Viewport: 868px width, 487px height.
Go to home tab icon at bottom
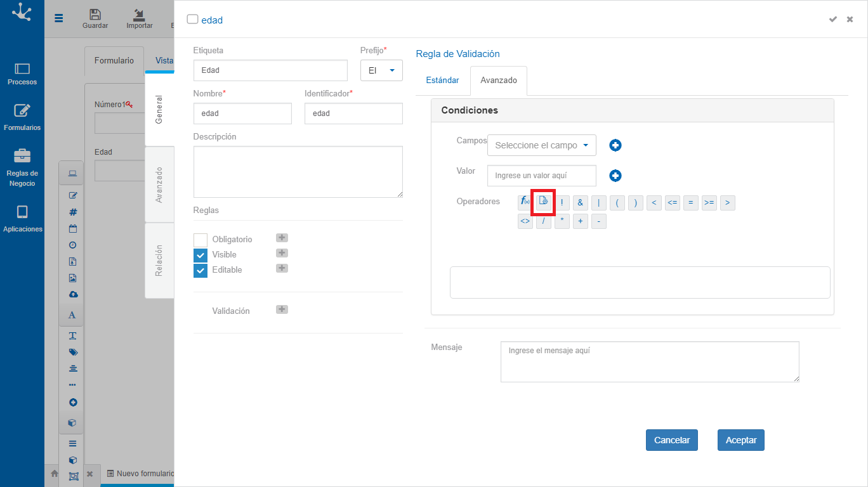pos(55,474)
